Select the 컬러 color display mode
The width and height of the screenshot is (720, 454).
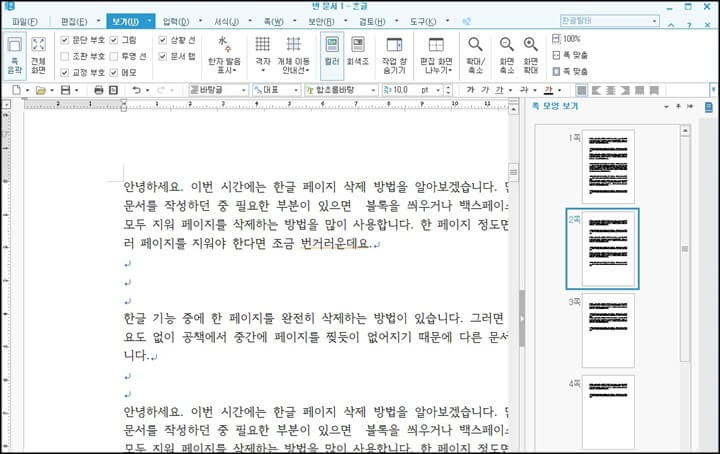(x=332, y=56)
